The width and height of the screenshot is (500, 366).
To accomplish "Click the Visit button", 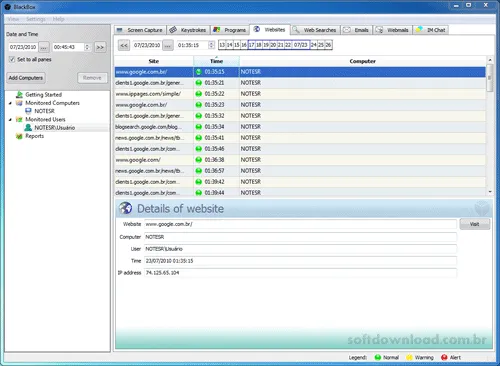I will [x=475, y=224].
